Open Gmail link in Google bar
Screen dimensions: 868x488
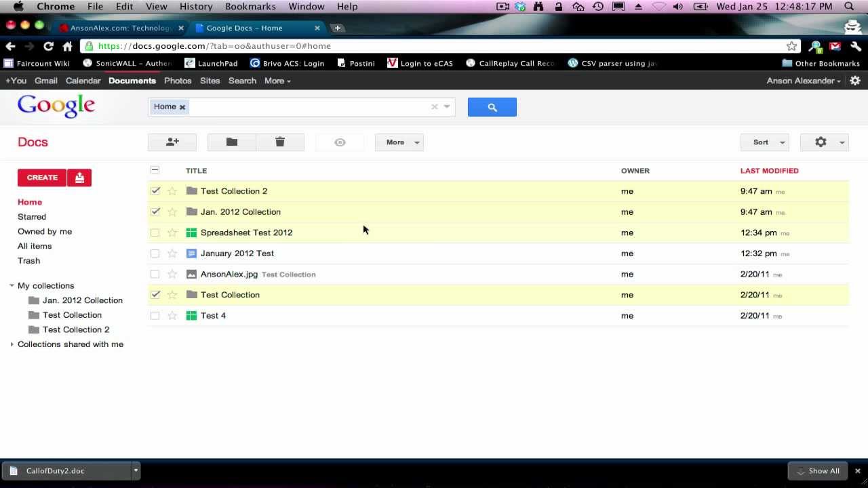(x=46, y=81)
